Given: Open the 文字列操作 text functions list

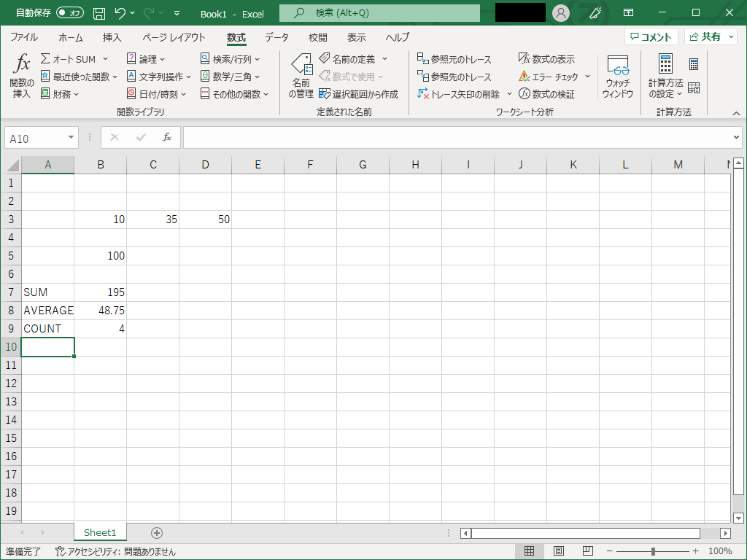Looking at the screenshot, I should (158, 76).
